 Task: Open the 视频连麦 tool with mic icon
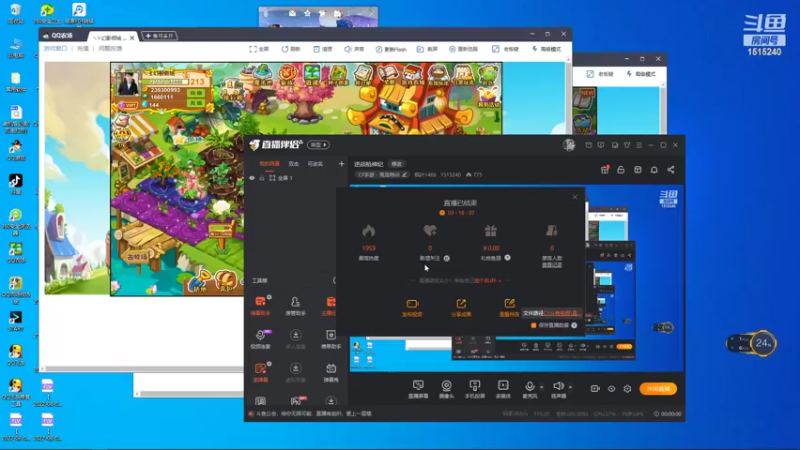tap(260, 339)
